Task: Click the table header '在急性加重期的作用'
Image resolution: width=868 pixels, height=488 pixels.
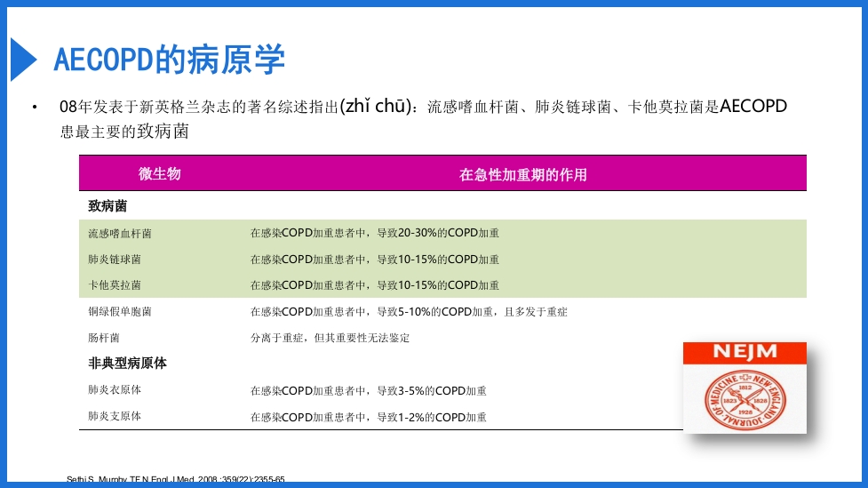Action: pyautogui.click(x=523, y=175)
